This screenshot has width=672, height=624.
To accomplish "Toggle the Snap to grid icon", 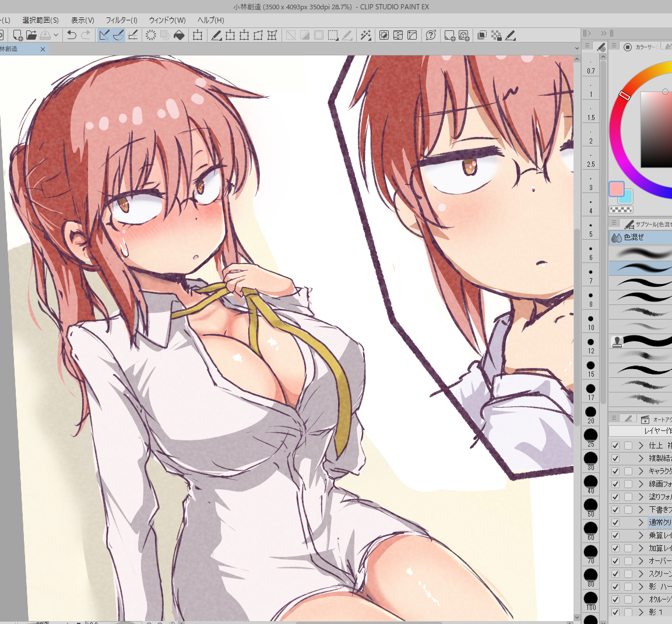I will click(133, 35).
